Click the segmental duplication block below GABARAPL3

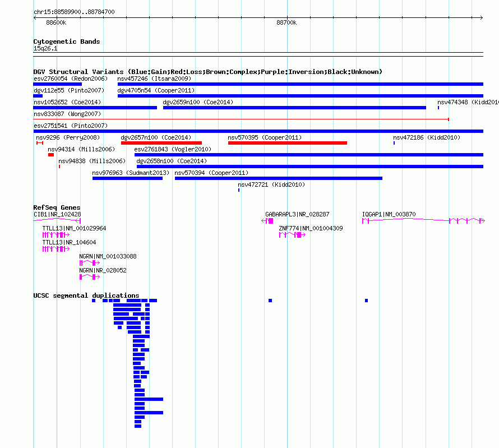pos(270,301)
